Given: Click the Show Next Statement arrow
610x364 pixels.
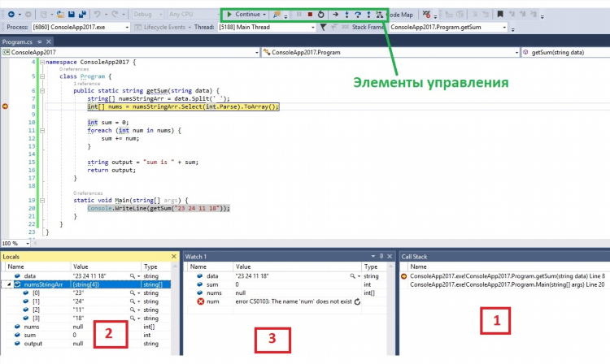Looking at the screenshot, I should [x=335, y=15].
